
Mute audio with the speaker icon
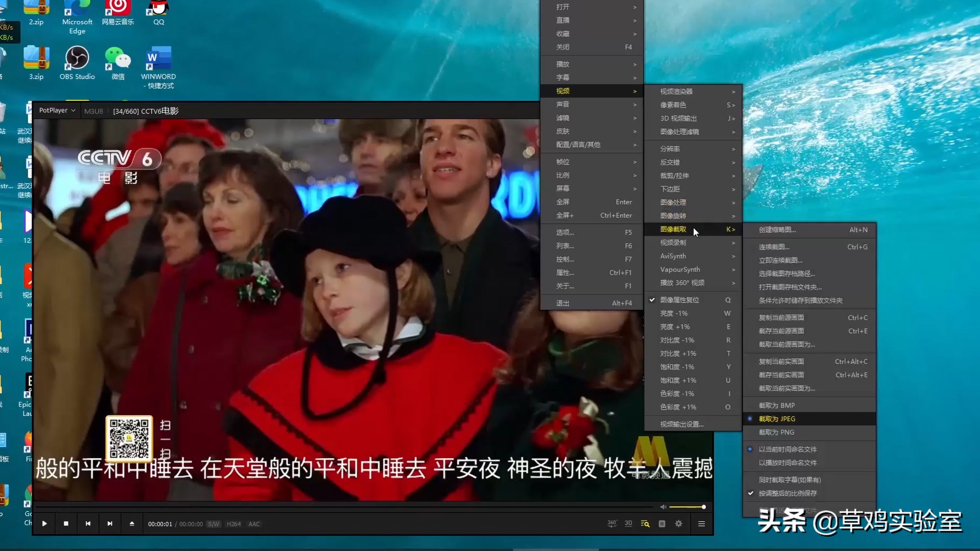click(663, 507)
